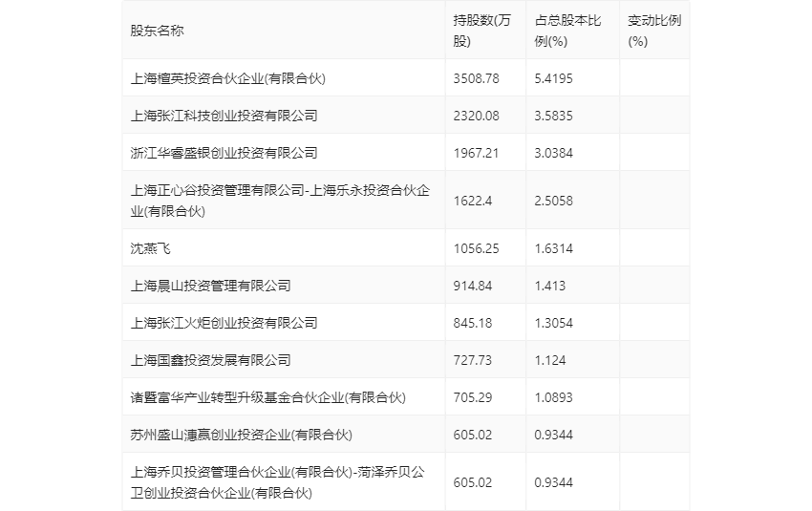Click share count 1056.25
Image resolution: width=812 pixels, height=511 pixels.
click(x=477, y=248)
